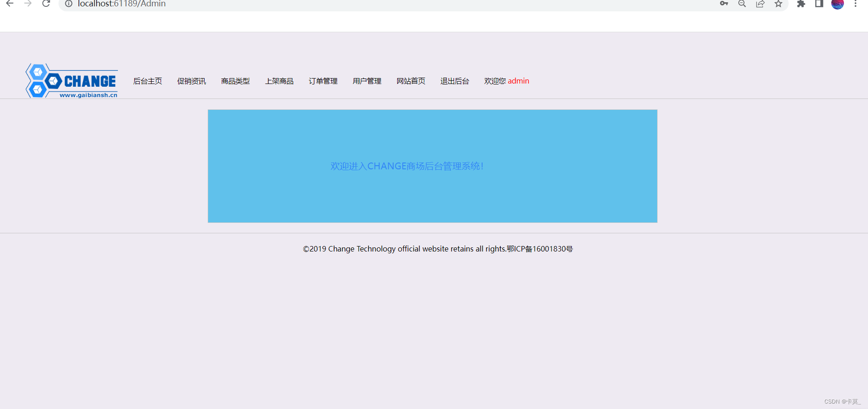Click the zoom magnifier icon in the toolbar

pyautogui.click(x=742, y=4)
